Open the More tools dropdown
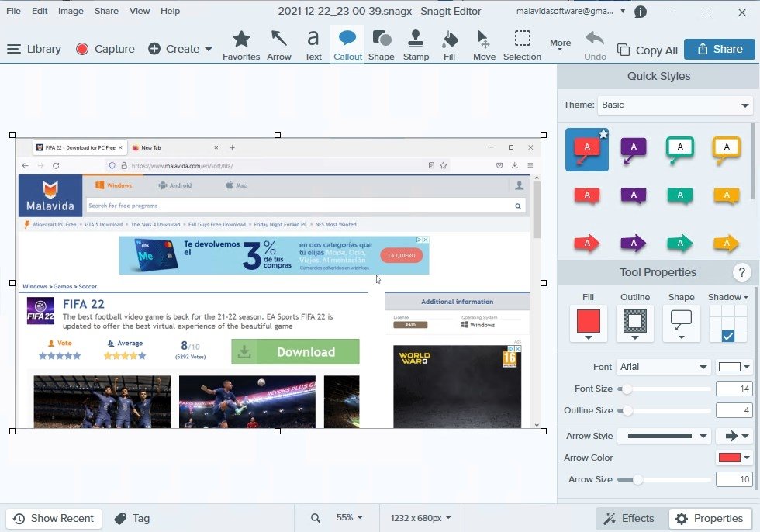The width and height of the screenshot is (760, 532). point(560,44)
